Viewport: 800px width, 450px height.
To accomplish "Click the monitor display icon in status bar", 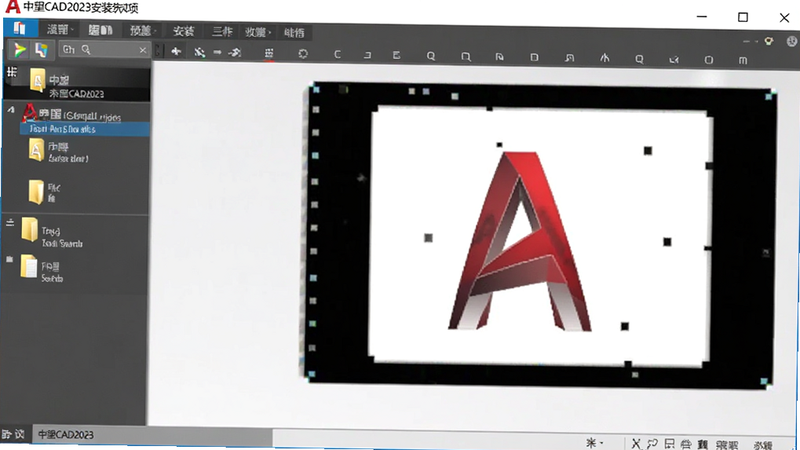I will (669, 444).
